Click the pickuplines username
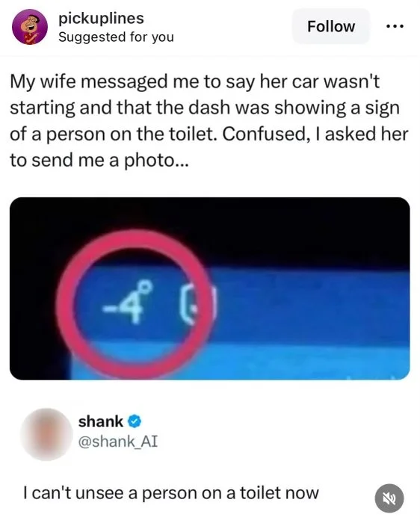420x526 pixels. (101, 18)
